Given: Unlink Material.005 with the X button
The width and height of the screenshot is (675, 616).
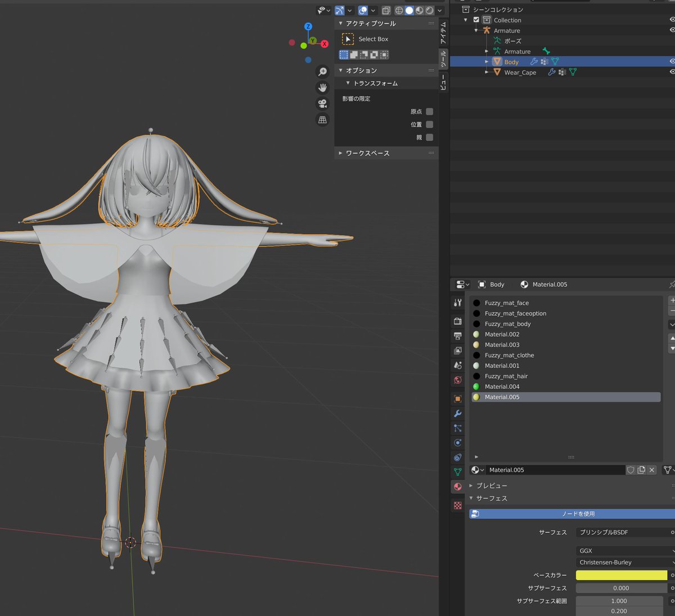Looking at the screenshot, I should [652, 470].
